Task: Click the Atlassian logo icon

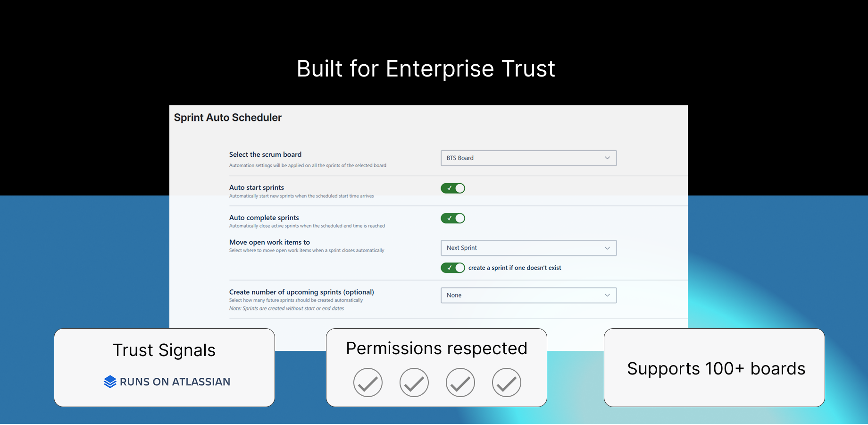Action: tap(110, 382)
